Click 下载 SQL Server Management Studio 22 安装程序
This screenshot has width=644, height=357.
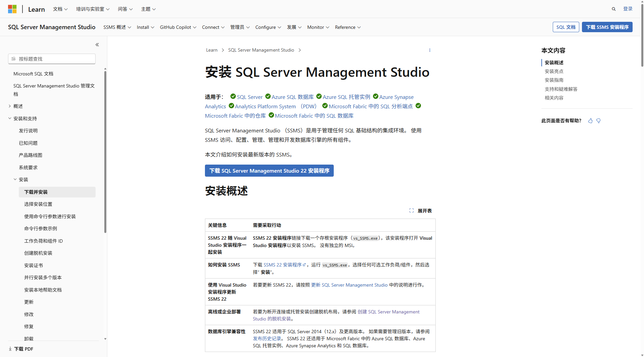(x=269, y=171)
